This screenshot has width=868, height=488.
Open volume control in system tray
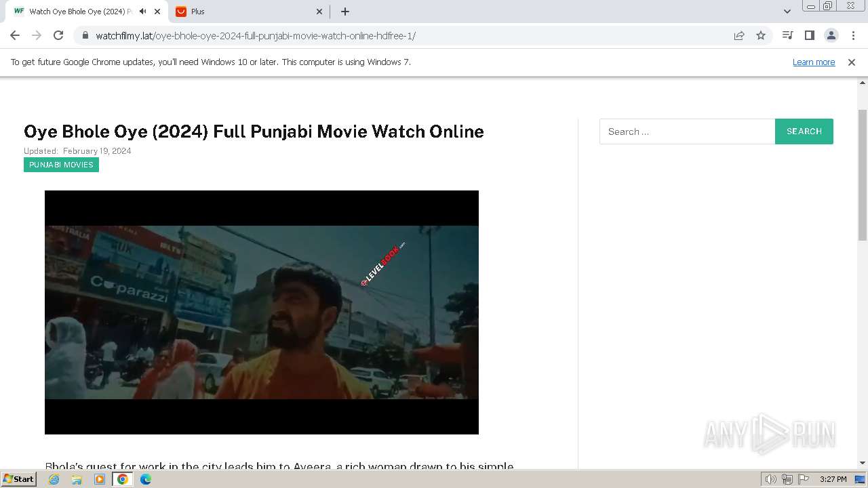point(771,479)
